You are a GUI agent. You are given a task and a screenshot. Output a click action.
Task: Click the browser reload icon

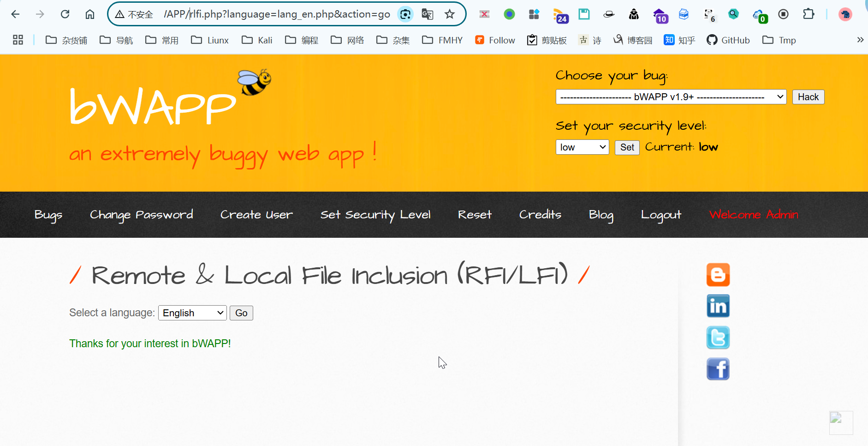(x=65, y=14)
